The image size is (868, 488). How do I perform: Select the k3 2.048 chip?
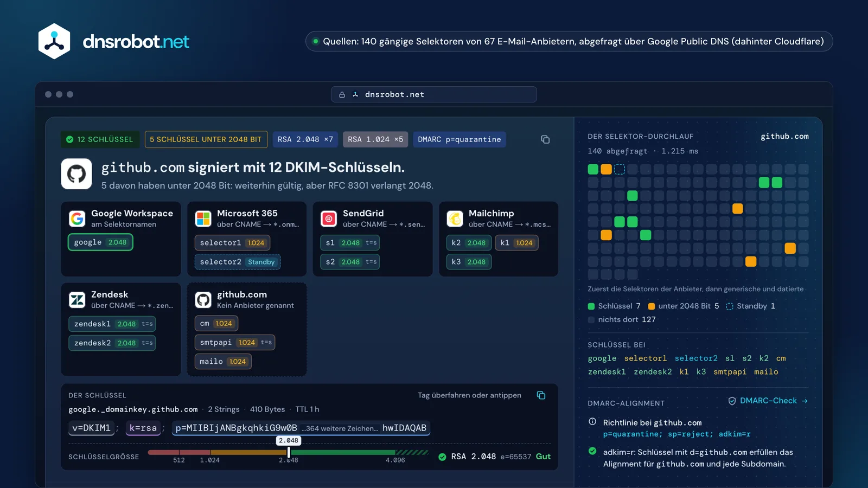[x=469, y=262]
